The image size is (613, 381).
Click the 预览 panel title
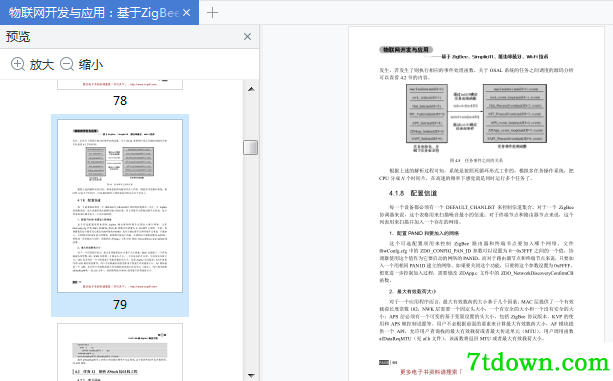(18, 37)
